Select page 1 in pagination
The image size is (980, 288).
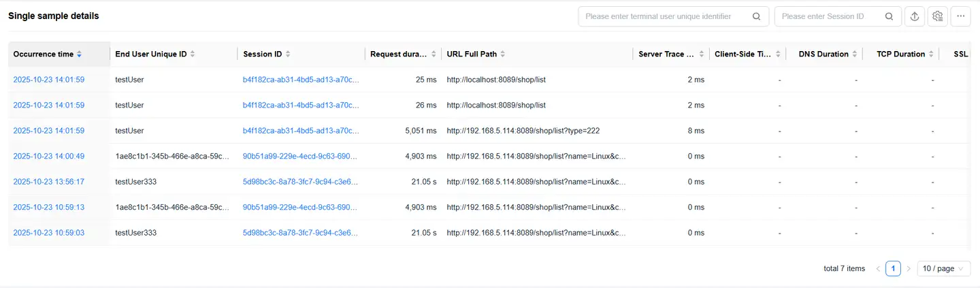pyautogui.click(x=893, y=269)
